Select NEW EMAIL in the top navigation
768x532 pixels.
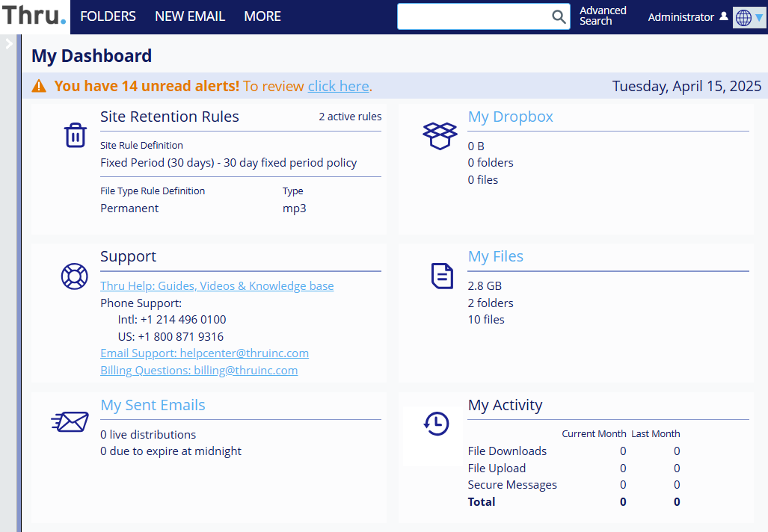click(x=190, y=16)
